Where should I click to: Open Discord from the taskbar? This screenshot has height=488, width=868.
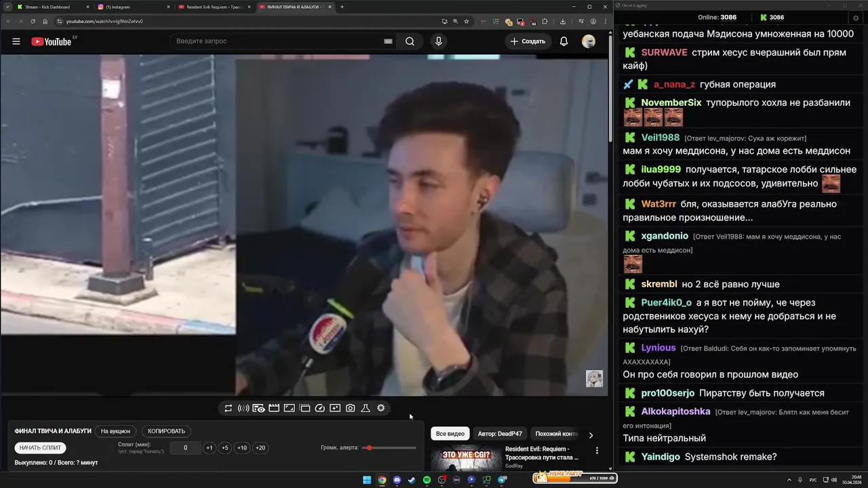pos(397,480)
